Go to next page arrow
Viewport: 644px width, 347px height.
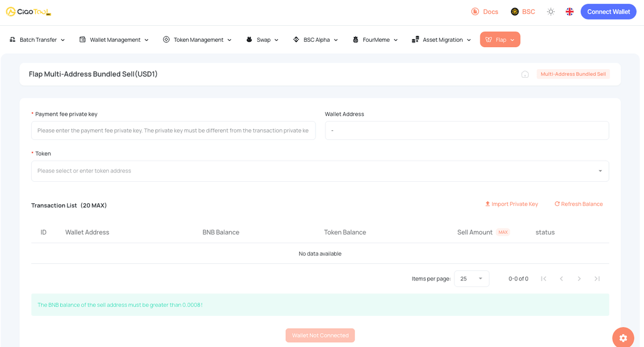579,279
